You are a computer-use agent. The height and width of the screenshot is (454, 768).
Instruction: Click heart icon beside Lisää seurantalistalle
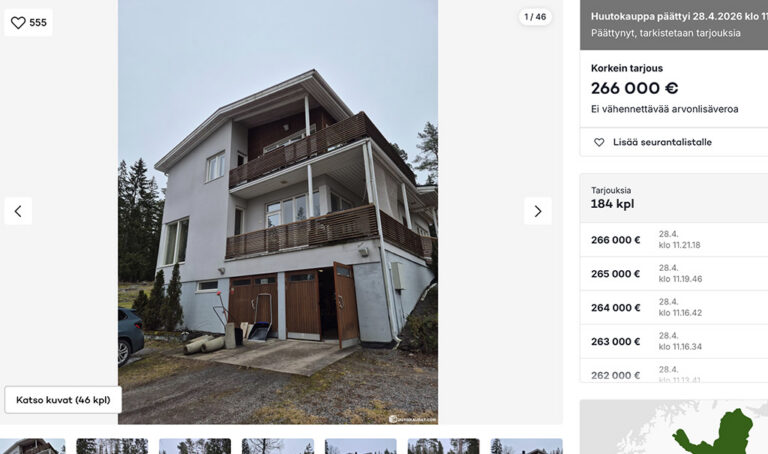pyautogui.click(x=599, y=142)
